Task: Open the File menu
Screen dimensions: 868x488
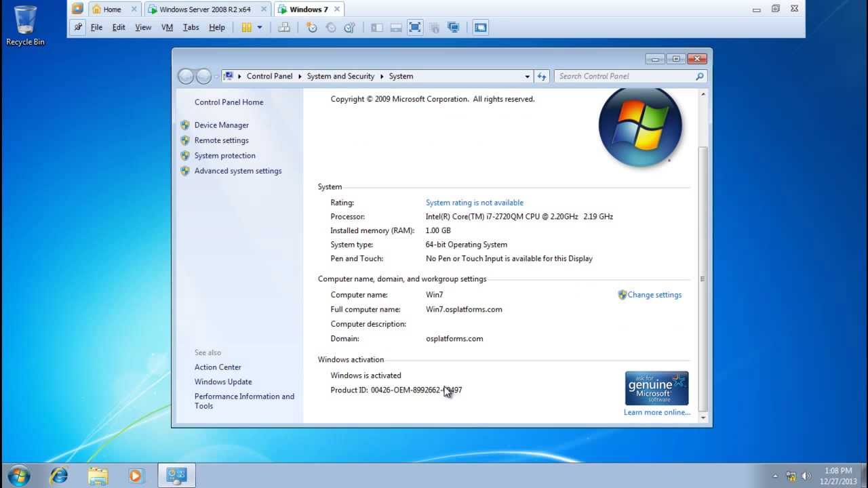Action: click(96, 27)
